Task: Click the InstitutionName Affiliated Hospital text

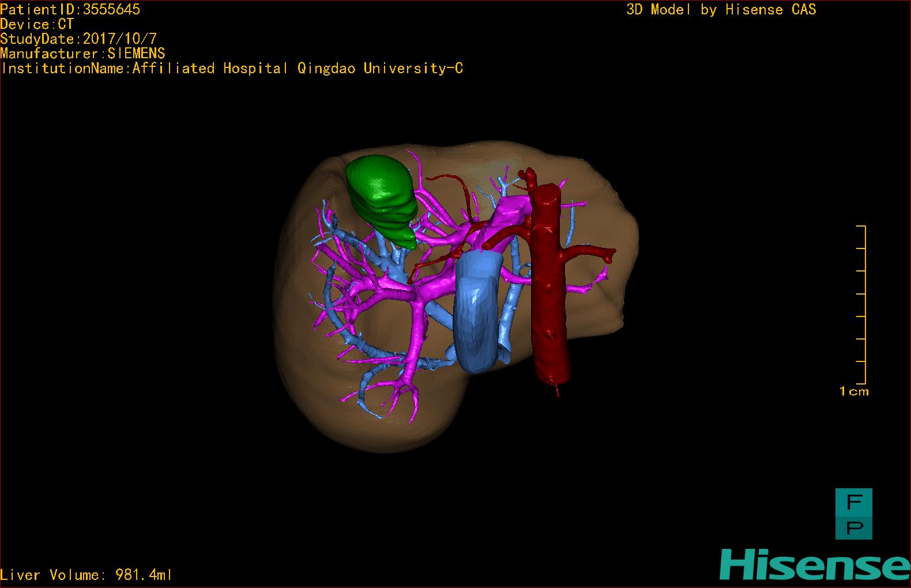Action: 232,68
